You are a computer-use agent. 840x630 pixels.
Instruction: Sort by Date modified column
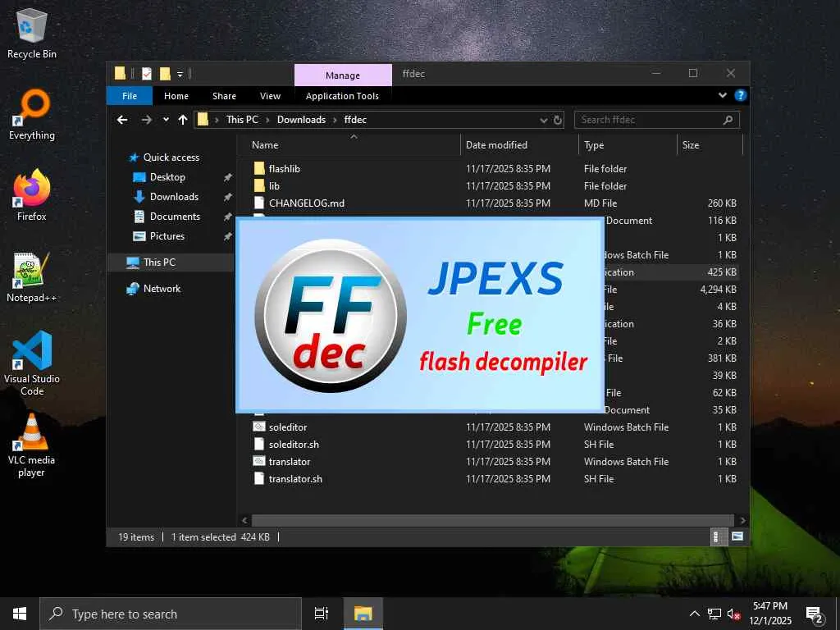coord(519,144)
